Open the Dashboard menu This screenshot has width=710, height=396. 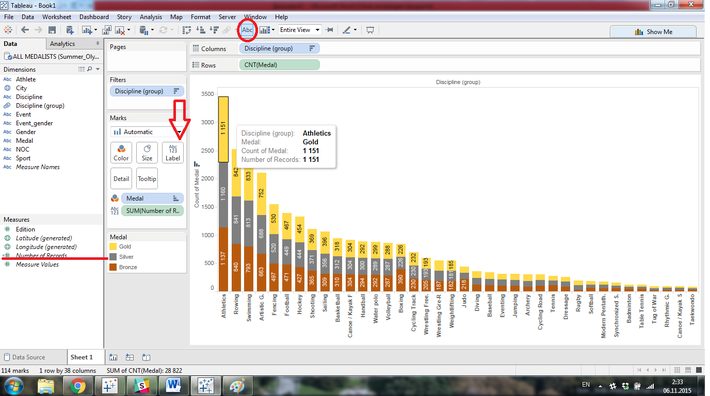coord(94,17)
